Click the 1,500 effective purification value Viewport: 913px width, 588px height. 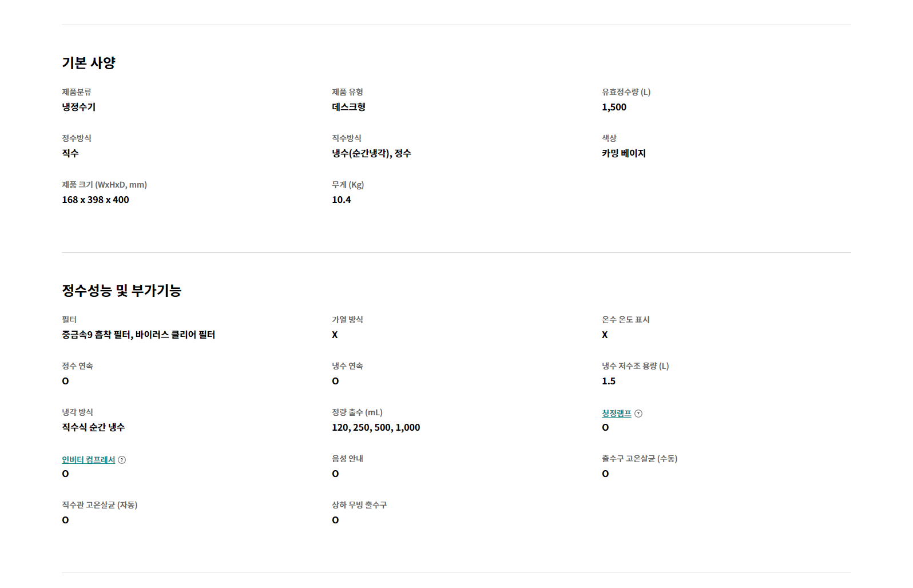click(x=614, y=107)
